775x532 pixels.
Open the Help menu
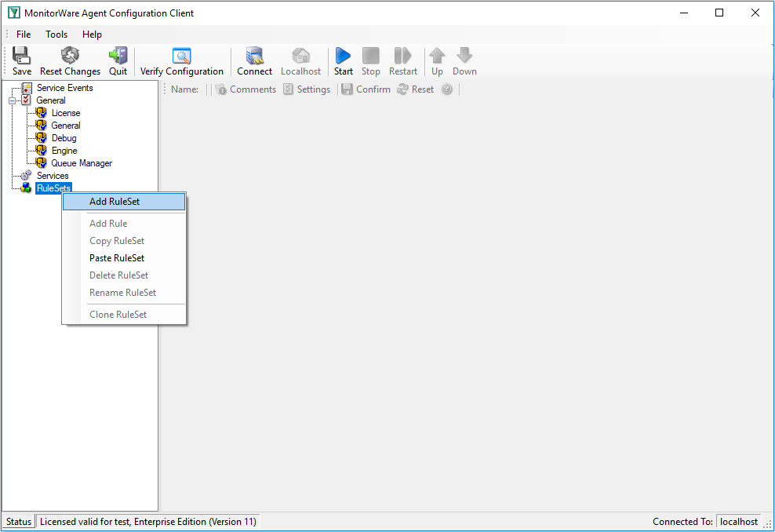coord(92,34)
